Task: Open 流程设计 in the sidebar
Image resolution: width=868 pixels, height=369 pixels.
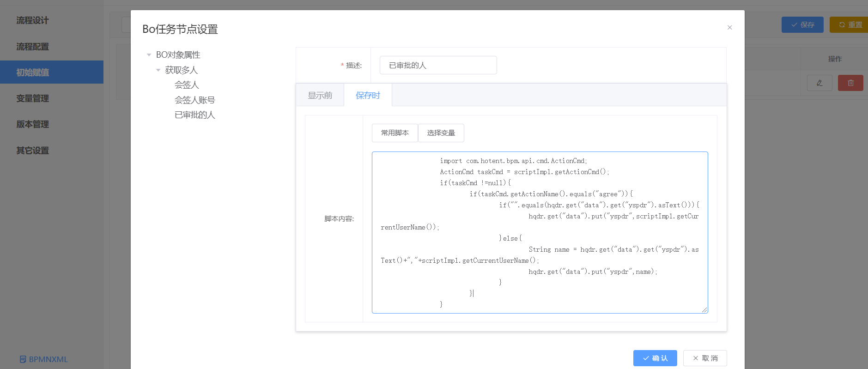Action: click(x=32, y=20)
